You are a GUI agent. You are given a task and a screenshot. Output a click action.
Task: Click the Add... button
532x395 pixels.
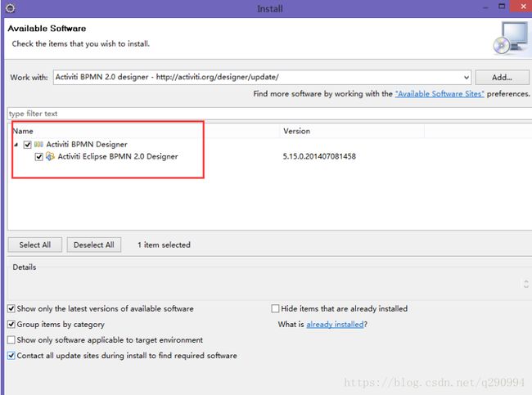[503, 78]
